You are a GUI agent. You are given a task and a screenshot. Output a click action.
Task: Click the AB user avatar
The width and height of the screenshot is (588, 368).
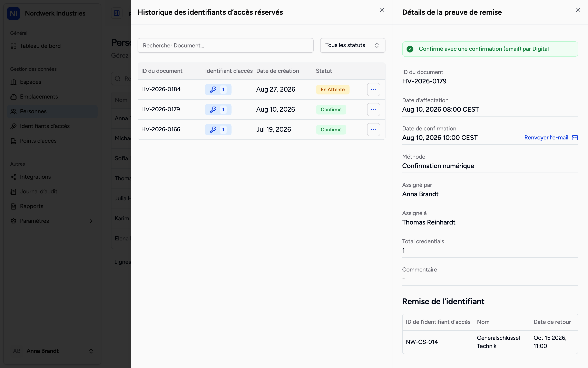(17, 351)
